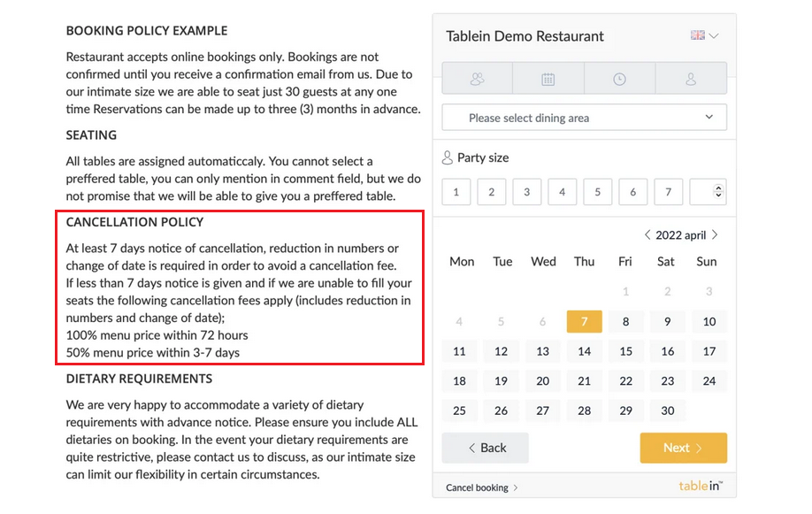Click the Next button
The image size is (812, 514).
click(683, 448)
